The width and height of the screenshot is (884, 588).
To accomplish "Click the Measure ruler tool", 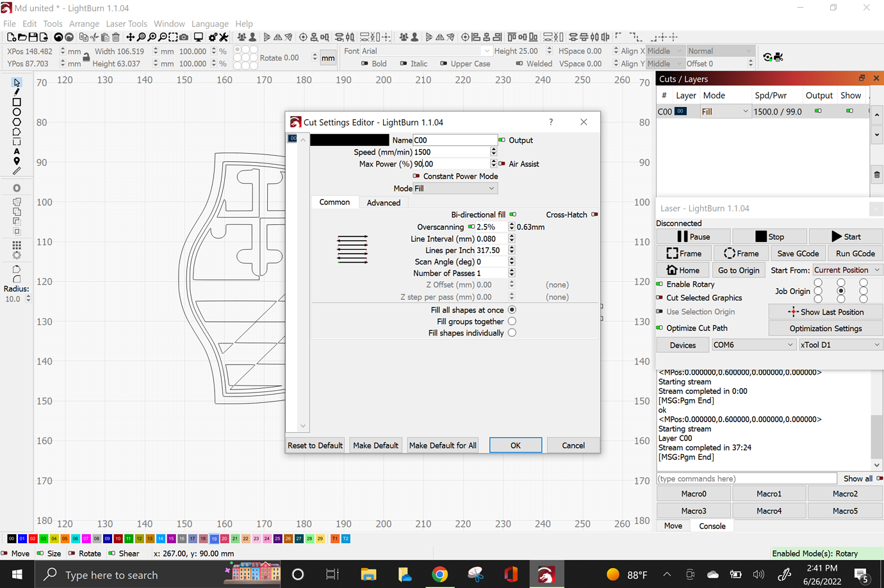I will [x=17, y=171].
